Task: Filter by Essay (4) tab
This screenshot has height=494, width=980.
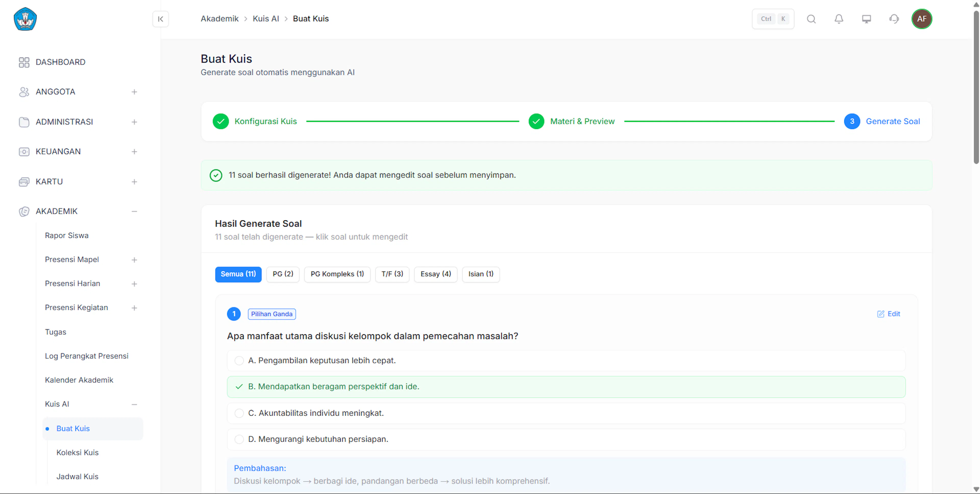Action: tap(436, 274)
